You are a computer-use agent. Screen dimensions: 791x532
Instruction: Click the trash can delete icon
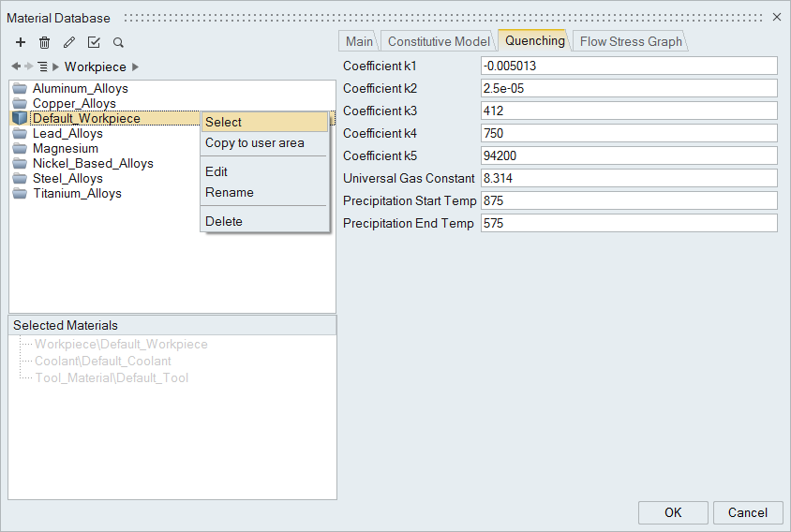pyautogui.click(x=44, y=42)
